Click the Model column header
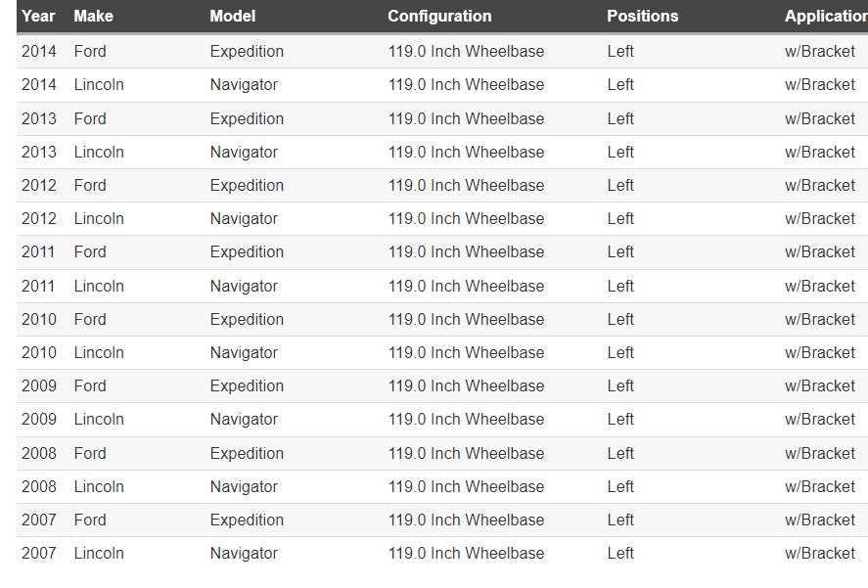Screen dimensions: 868x588 click(232, 16)
